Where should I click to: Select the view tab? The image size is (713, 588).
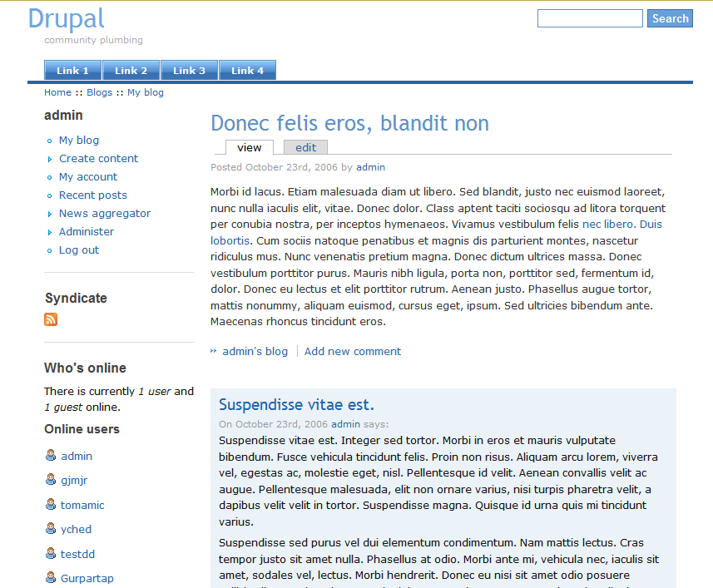pos(249,147)
